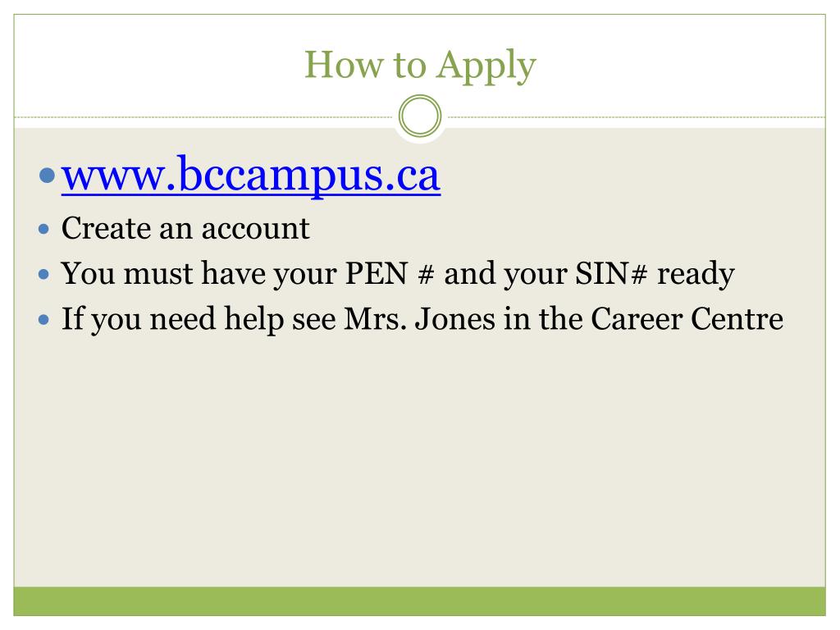
Task: Select the bullet before "You must have your PEN"
Action: pos(44,275)
